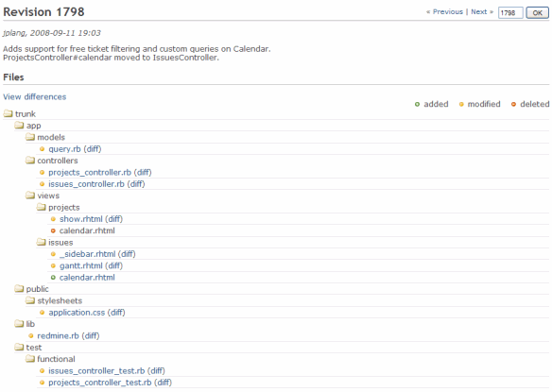Click the View differences link
This screenshot has height=392, width=552.
[34, 96]
